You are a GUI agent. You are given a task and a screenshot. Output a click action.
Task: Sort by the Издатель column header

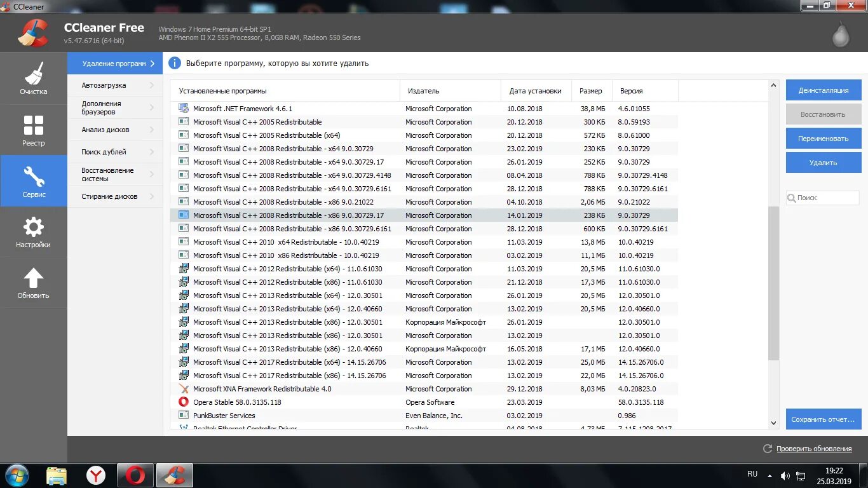(451, 91)
